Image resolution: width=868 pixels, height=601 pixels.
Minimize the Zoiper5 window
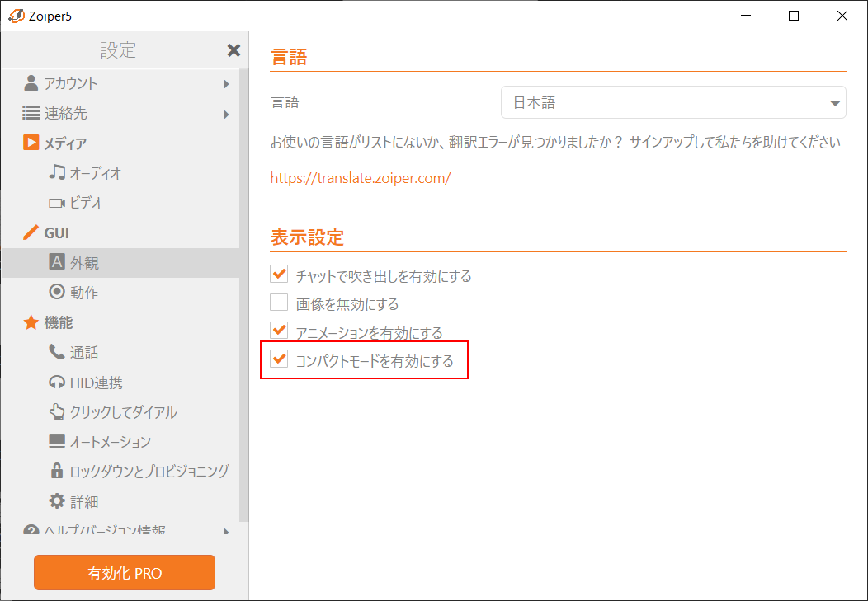pos(745,16)
